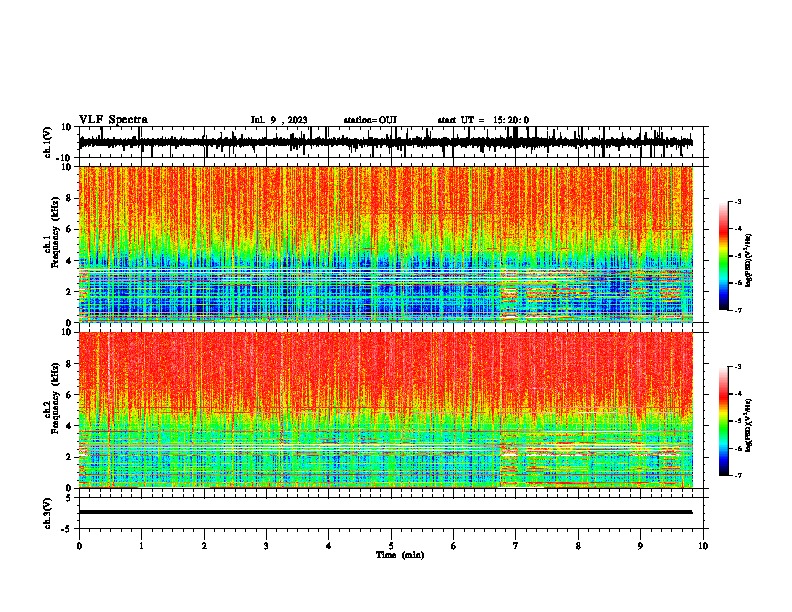Click the "5" tick on ch.3 voltage axis

click(69, 497)
